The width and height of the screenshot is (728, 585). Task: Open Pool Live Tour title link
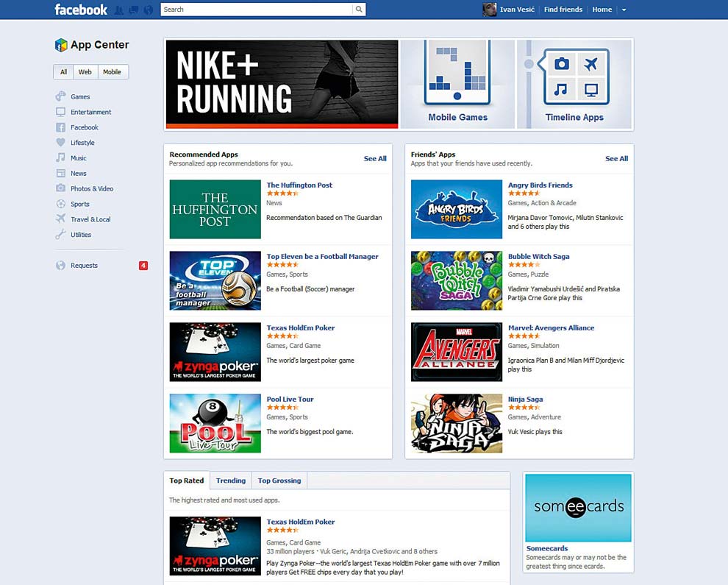[290, 399]
